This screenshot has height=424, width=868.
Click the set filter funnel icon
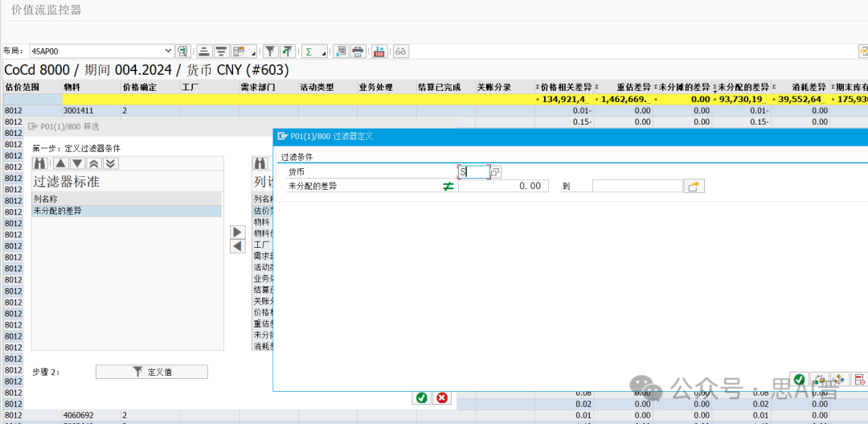271,51
